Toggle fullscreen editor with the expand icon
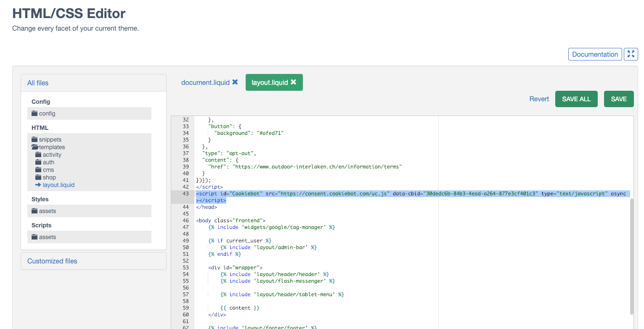 631,54
